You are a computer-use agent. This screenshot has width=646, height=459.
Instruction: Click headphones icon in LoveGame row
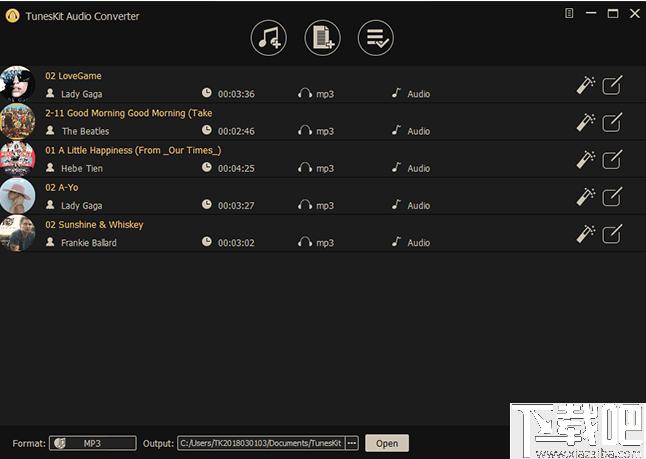(305, 94)
